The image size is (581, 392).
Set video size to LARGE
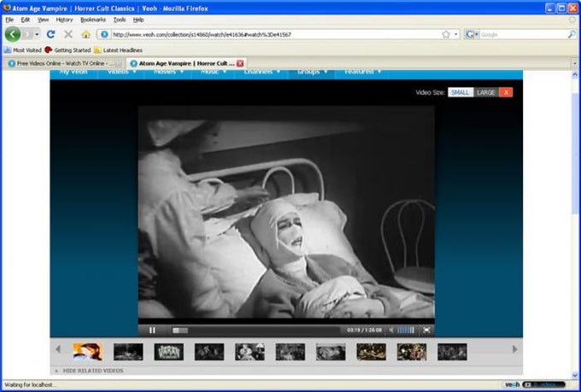click(x=486, y=92)
